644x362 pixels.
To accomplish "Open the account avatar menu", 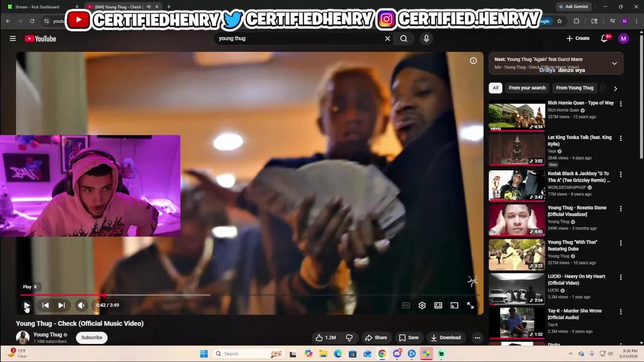I will (623, 38).
